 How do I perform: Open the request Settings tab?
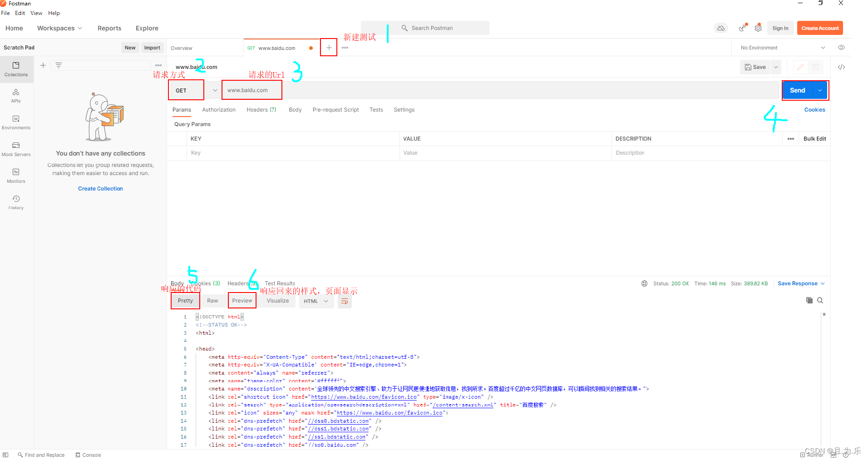pyautogui.click(x=404, y=110)
